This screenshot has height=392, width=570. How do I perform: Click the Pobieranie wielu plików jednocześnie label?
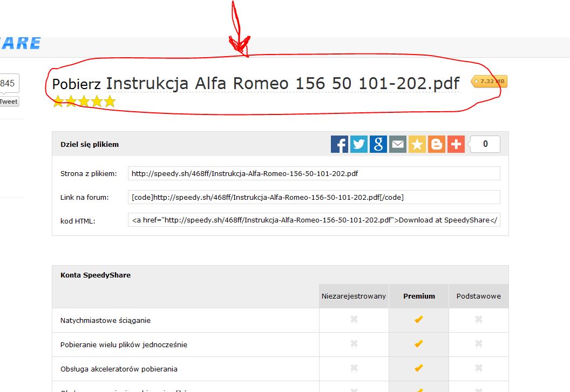124,344
